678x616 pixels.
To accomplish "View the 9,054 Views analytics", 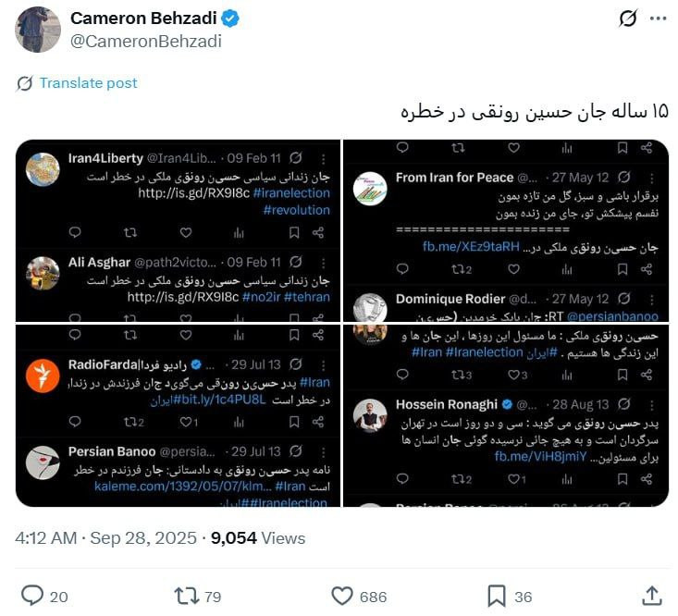I will [258, 538].
